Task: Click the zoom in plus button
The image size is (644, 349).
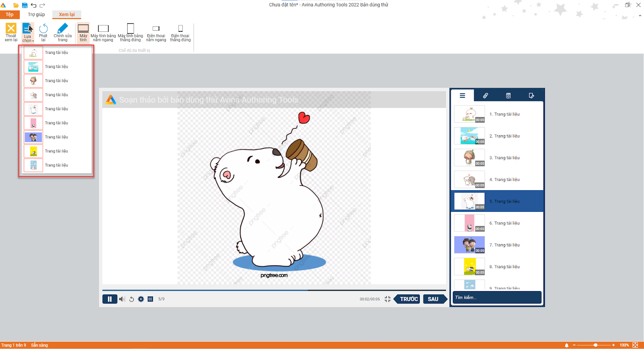Action: coord(613,345)
